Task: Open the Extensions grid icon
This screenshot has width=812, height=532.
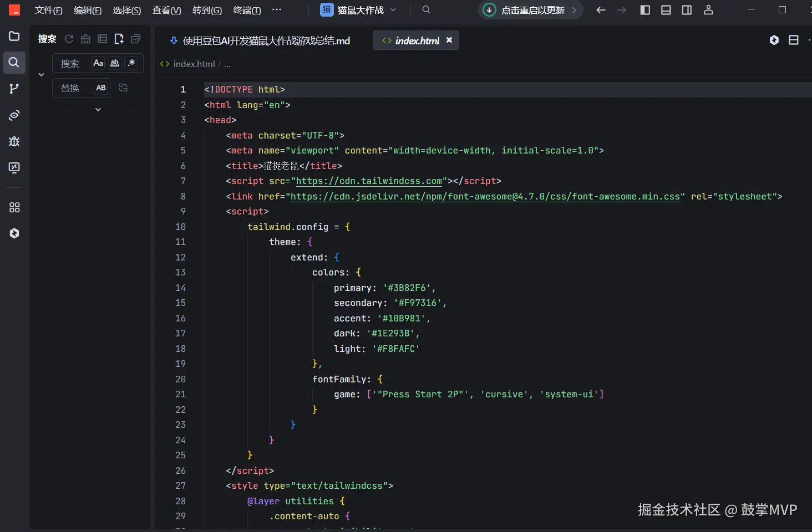Action: click(x=14, y=207)
